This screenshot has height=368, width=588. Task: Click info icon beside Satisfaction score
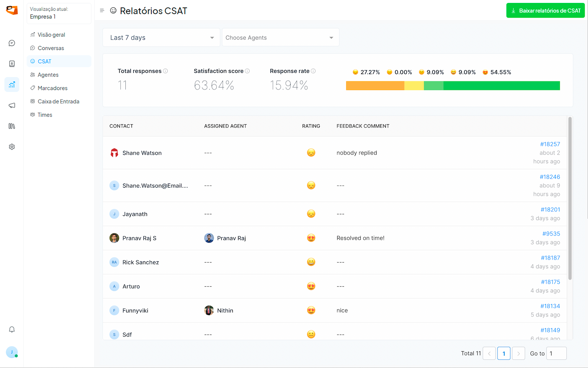(247, 71)
